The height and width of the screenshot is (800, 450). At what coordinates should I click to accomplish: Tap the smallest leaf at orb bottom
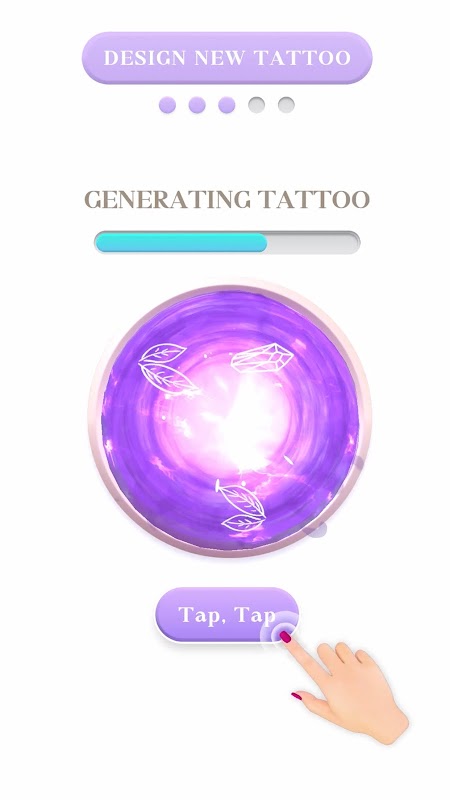(x=243, y=522)
